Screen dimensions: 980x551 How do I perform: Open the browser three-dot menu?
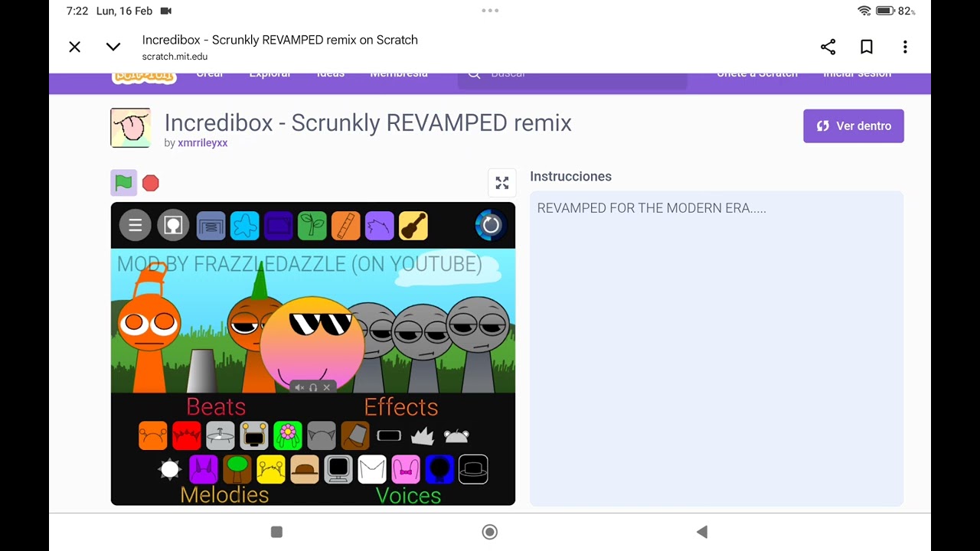(x=905, y=47)
